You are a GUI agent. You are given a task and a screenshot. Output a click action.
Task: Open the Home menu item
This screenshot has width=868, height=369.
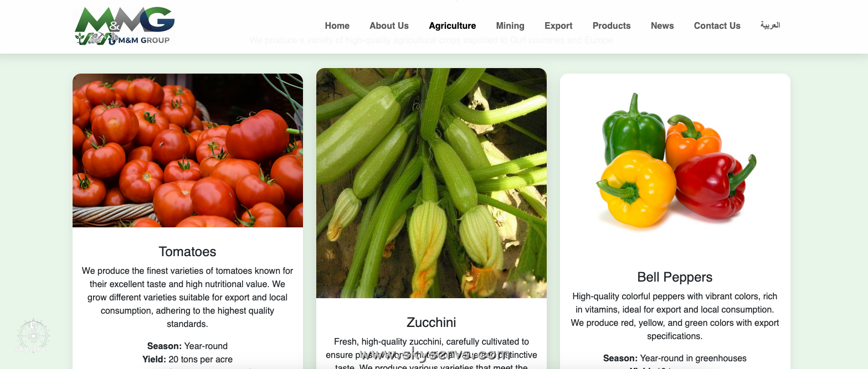[337, 25]
